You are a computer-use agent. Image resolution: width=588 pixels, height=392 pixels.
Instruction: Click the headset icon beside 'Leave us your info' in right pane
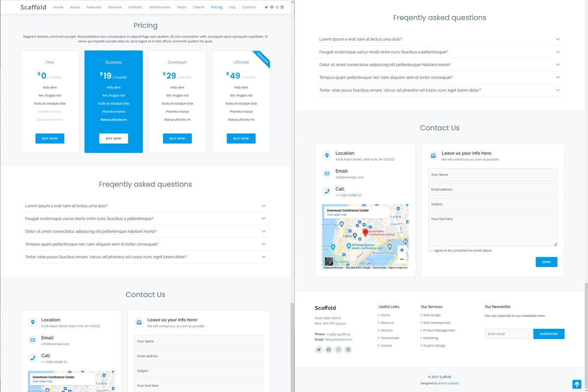coord(433,155)
